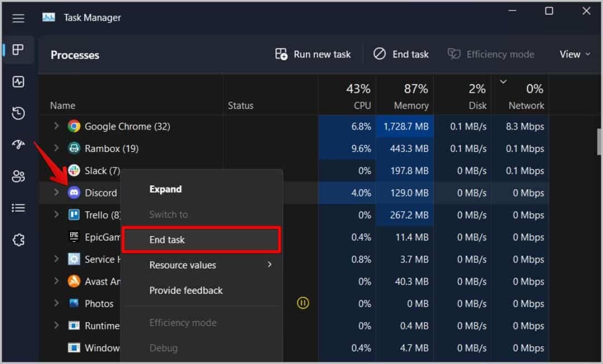Click the Slack process icon

click(74, 170)
